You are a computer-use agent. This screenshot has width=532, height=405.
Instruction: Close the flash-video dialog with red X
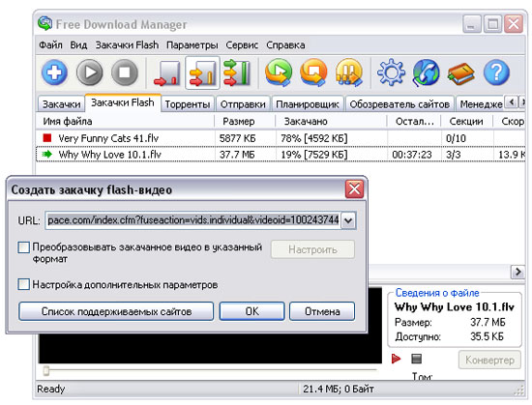tap(354, 189)
